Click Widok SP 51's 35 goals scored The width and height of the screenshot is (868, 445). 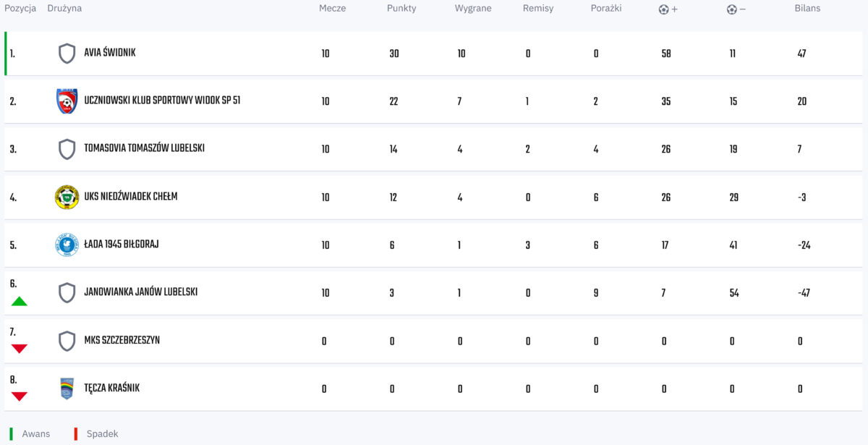[x=666, y=101]
